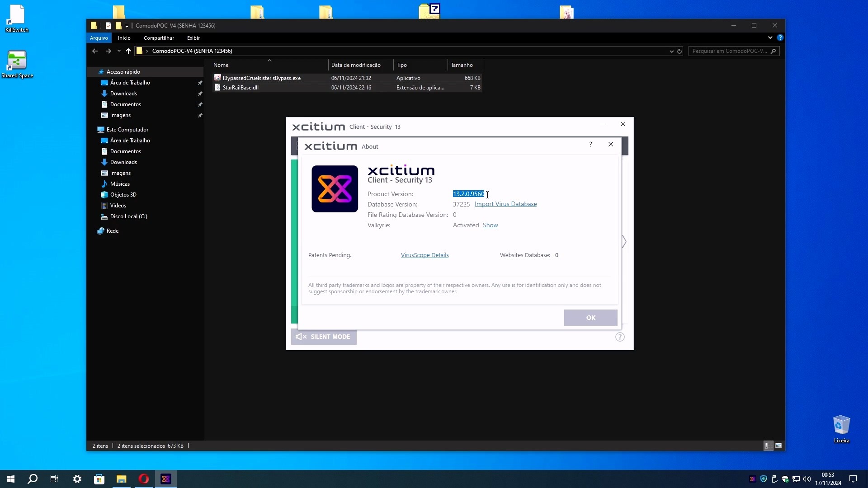Open the Opera browser from taskbar

pyautogui.click(x=144, y=479)
